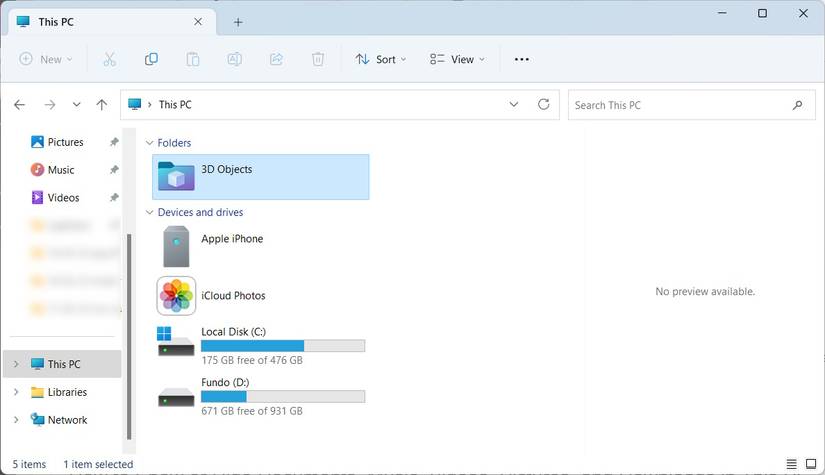Click the Local Disk (C:) usage bar
Image resolution: width=825 pixels, height=475 pixels.
[283, 346]
